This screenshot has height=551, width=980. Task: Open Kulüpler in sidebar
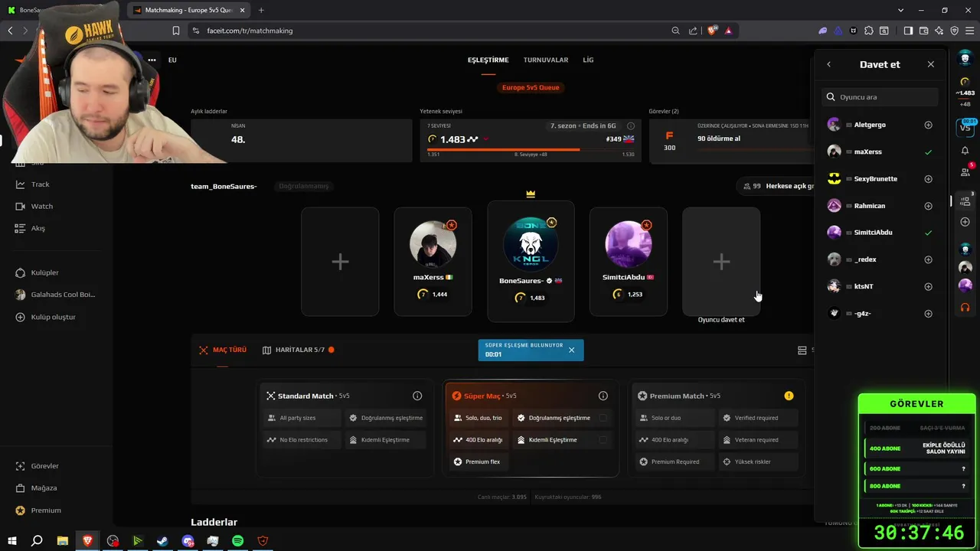[44, 272]
